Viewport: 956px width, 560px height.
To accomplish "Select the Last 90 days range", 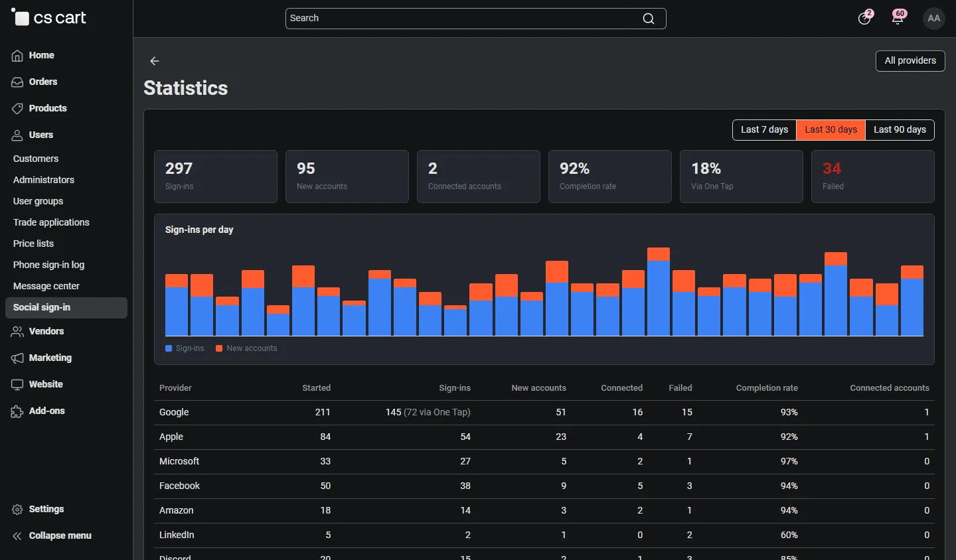I will click(x=900, y=130).
